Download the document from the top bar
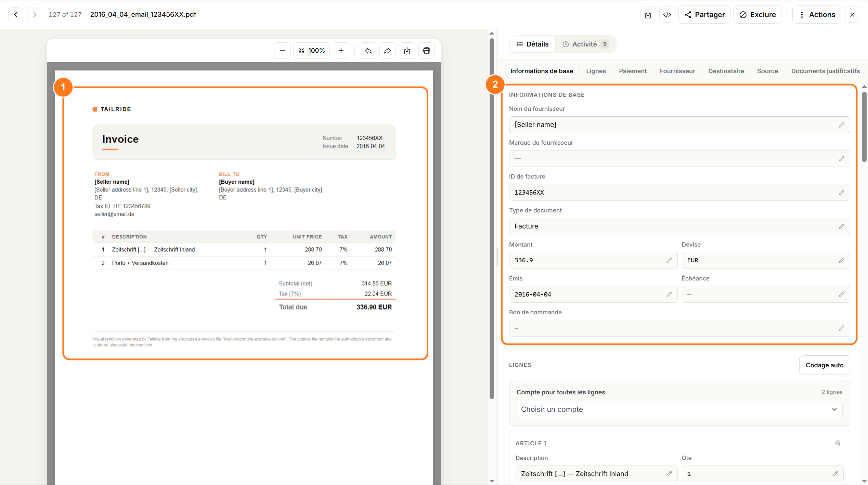This screenshot has width=868, height=485. (x=648, y=15)
